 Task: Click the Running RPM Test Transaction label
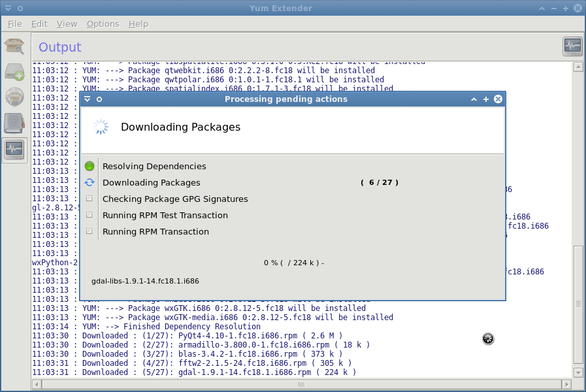[165, 215]
